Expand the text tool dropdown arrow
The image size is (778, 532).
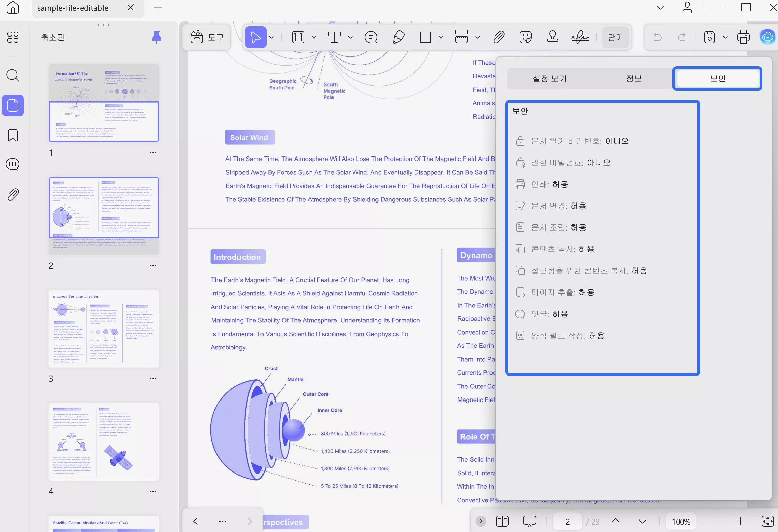(x=350, y=37)
